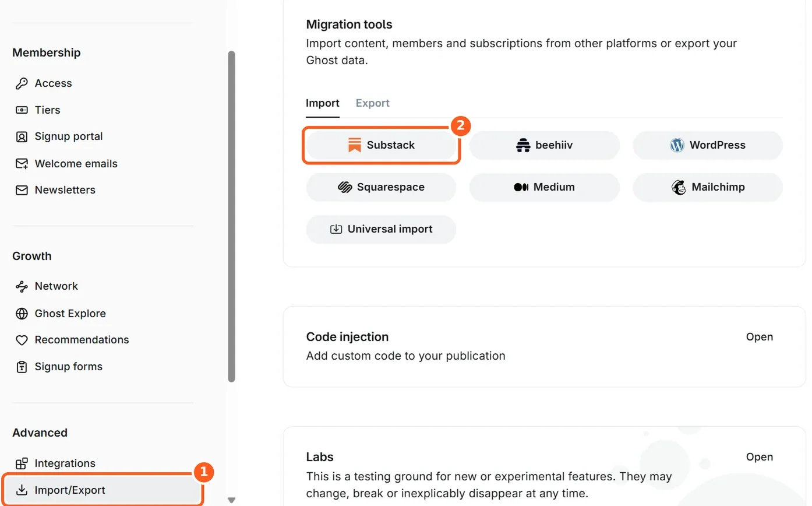The width and height of the screenshot is (812, 506).
Task: Click the Welcome emails envelope-plus icon
Action: (x=22, y=164)
